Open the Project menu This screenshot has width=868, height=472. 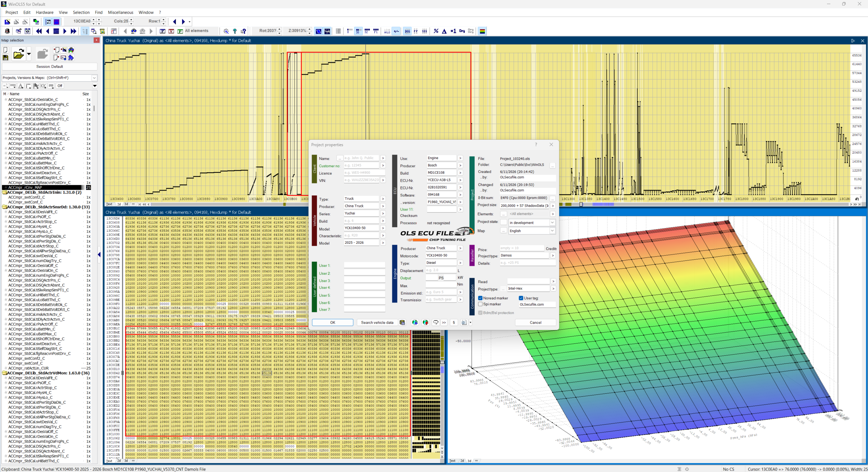[12, 13]
